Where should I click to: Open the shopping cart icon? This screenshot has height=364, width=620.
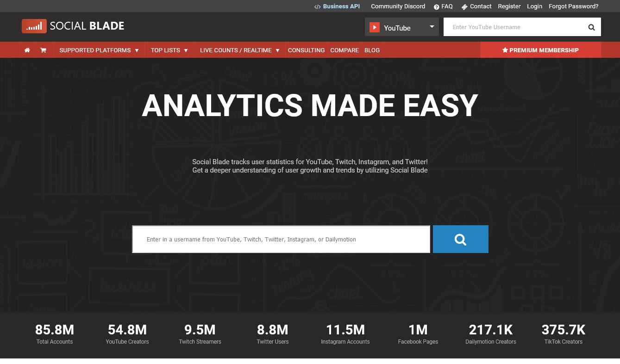pyautogui.click(x=43, y=50)
